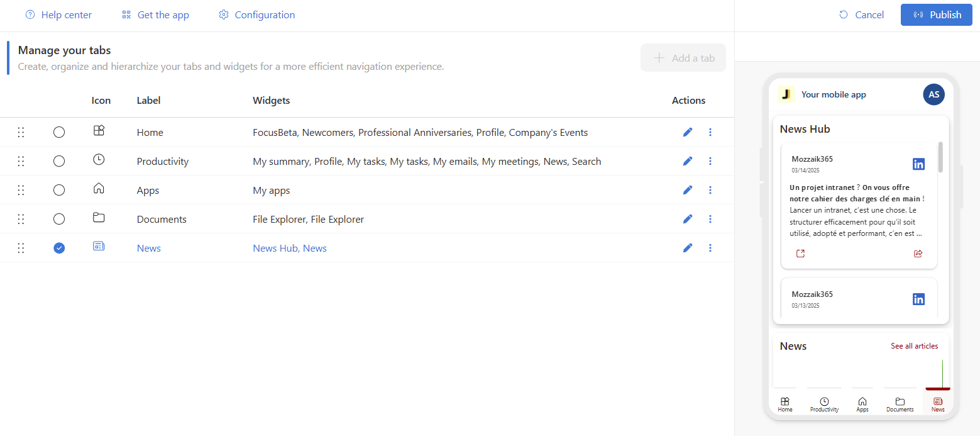Click the Productivity label in table
980x436 pixels.
point(163,161)
